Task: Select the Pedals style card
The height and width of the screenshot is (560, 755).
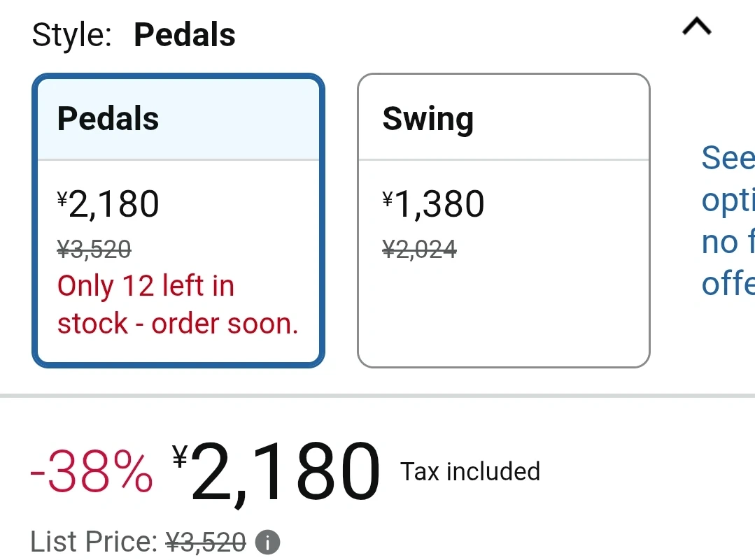Action: click(x=178, y=220)
